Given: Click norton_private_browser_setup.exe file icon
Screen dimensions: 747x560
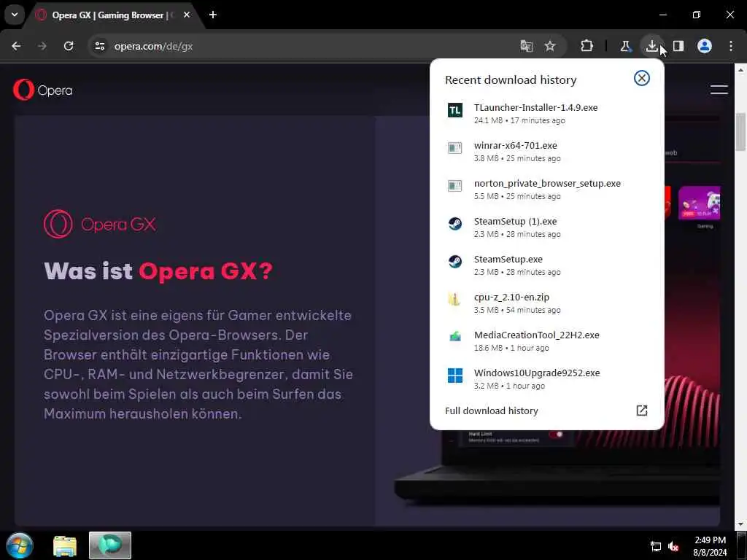Looking at the screenshot, I should pos(455,186).
